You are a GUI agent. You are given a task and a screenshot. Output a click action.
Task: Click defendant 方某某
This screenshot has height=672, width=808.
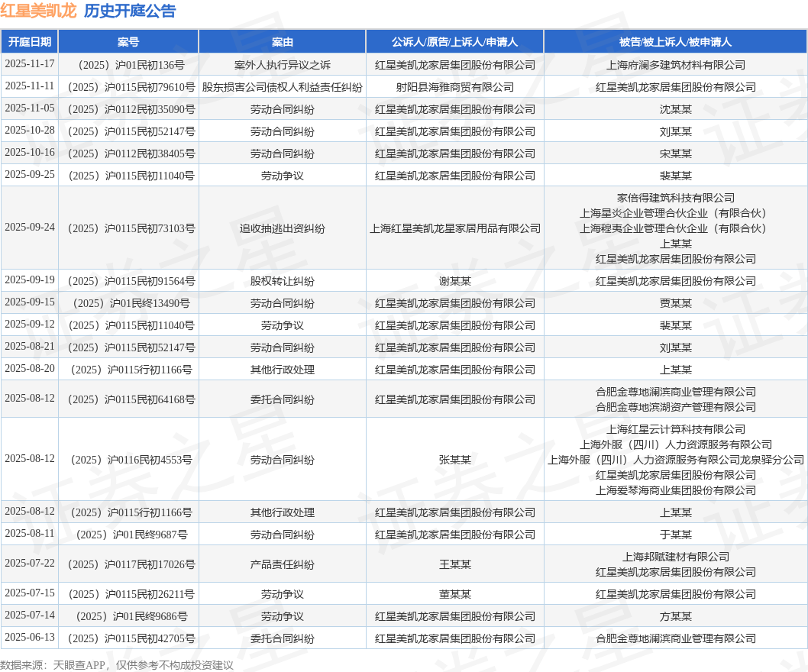(676, 616)
